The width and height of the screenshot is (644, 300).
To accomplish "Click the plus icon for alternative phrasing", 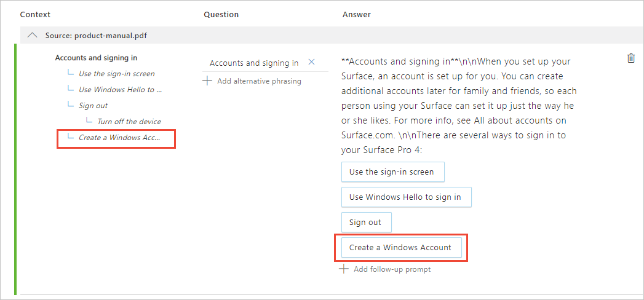I will click(x=207, y=81).
